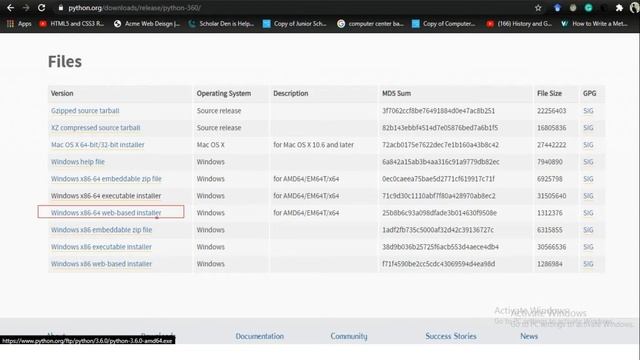Download Windows x86 executable installer
The height and width of the screenshot is (360, 640).
(x=101, y=247)
